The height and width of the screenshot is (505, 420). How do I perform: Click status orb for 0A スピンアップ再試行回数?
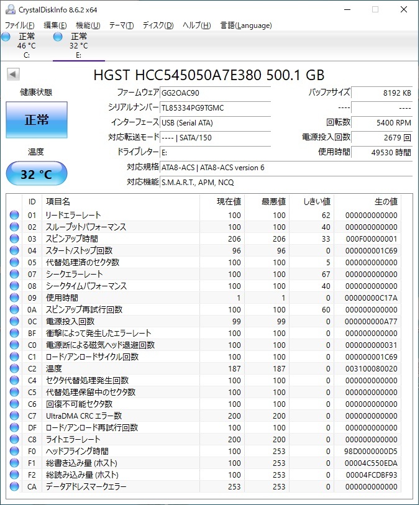click(x=14, y=309)
